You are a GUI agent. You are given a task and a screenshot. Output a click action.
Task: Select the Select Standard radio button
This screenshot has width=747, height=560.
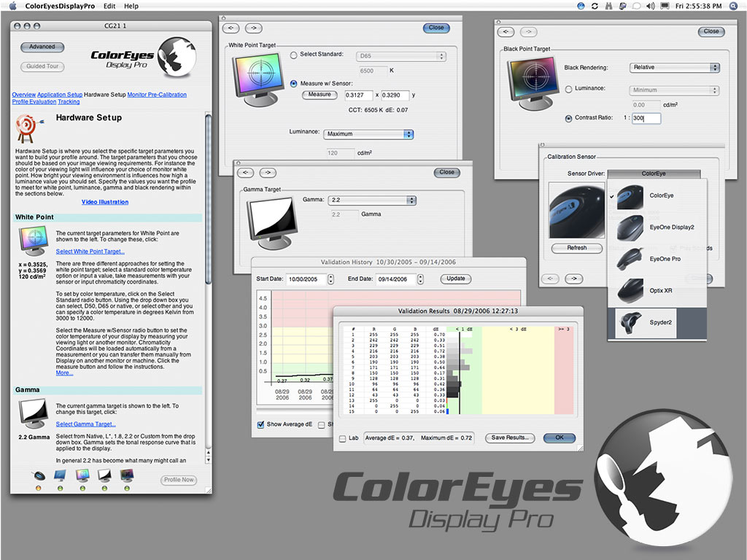pyautogui.click(x=293, y=55)
